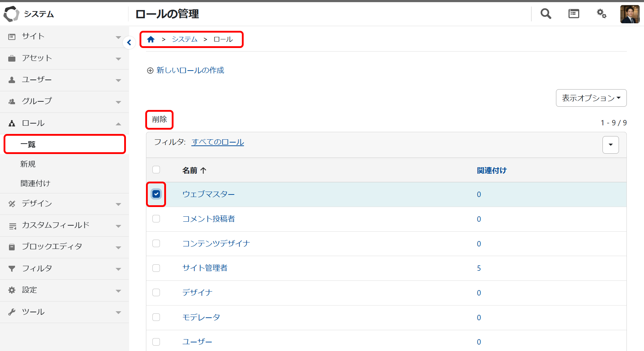Open the 表示オプション dropdown
Viewport: 644px width, 351px height.
[591, 98]
